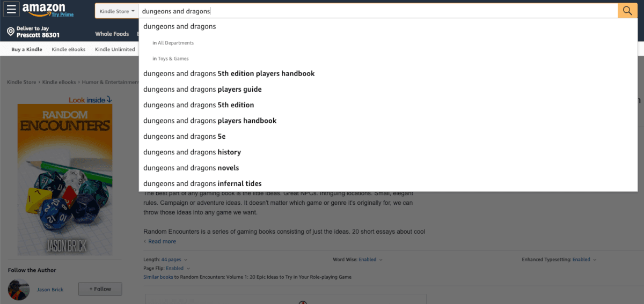Screen dimensions: 644x304
Task: Open the Random Encounters book cover image
Action: pyautogui.click(x=65, y=180)
